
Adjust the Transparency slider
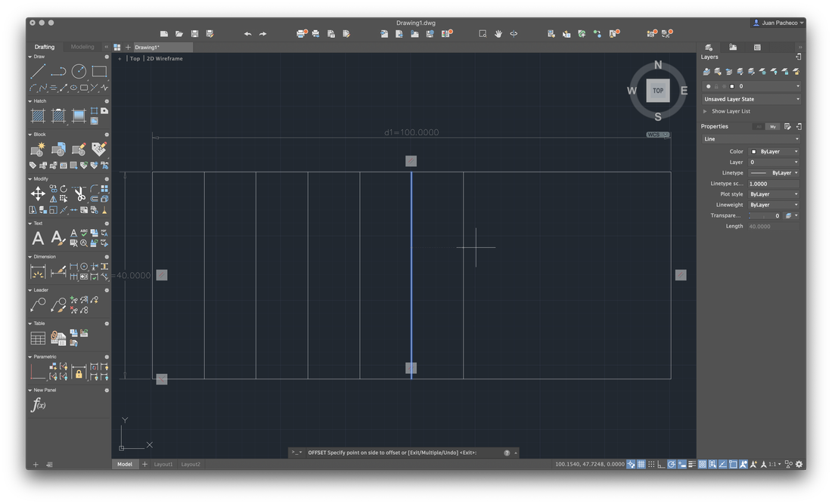coord(765,215)
